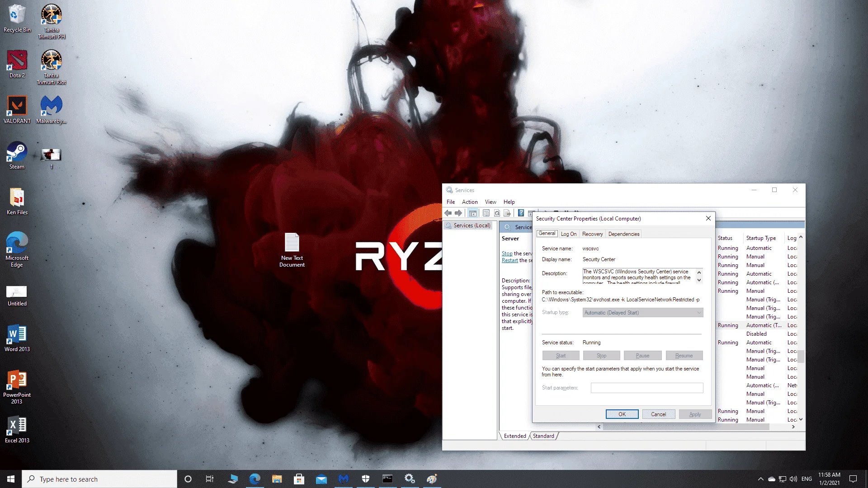Open the Action menu in Services

(x=470, y=202)
